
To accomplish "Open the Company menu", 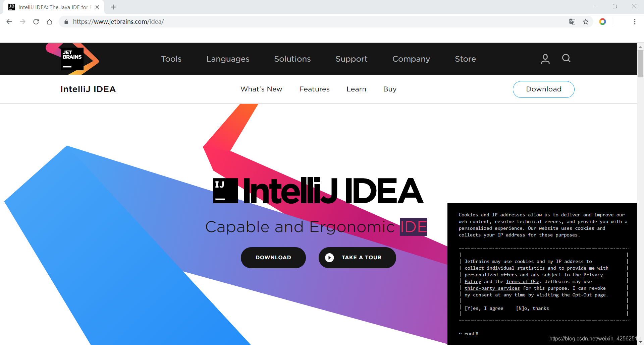I will tap(411, 59).
